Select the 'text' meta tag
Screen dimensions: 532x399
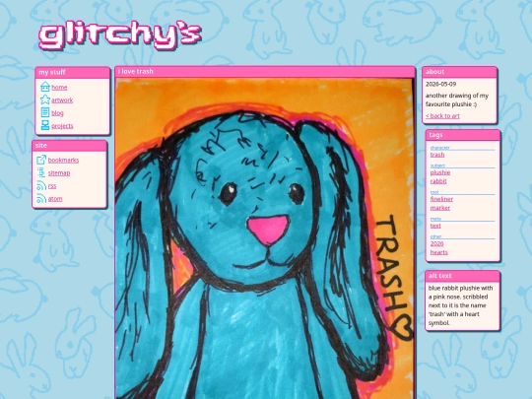(435, 226)
